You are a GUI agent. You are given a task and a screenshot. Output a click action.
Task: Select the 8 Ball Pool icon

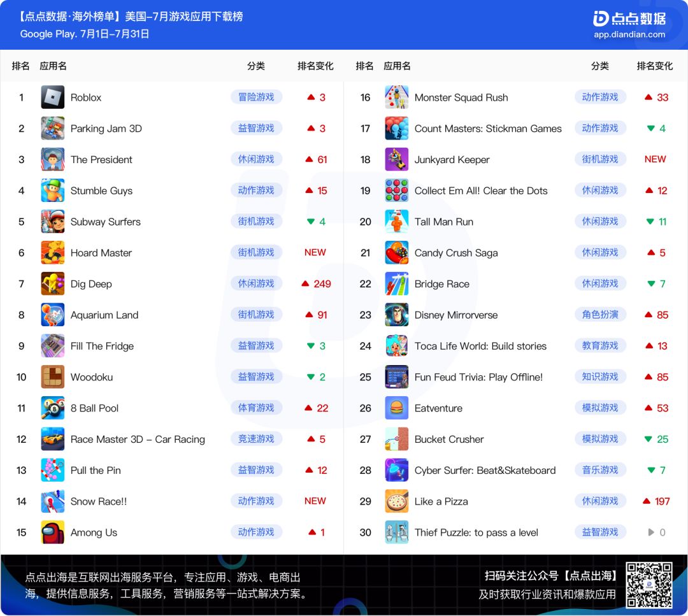point(53,408)
